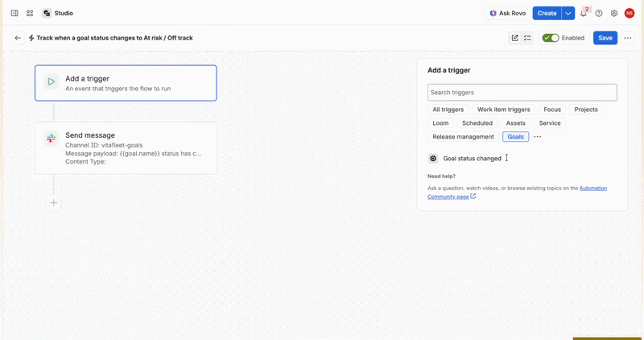Open the edit flow details icon

pyautogui.click(x=514, y=38)
